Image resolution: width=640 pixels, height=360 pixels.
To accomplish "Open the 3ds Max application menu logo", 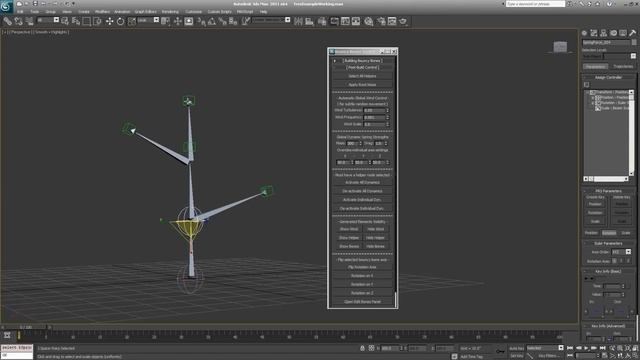I will tap(6, 6).
